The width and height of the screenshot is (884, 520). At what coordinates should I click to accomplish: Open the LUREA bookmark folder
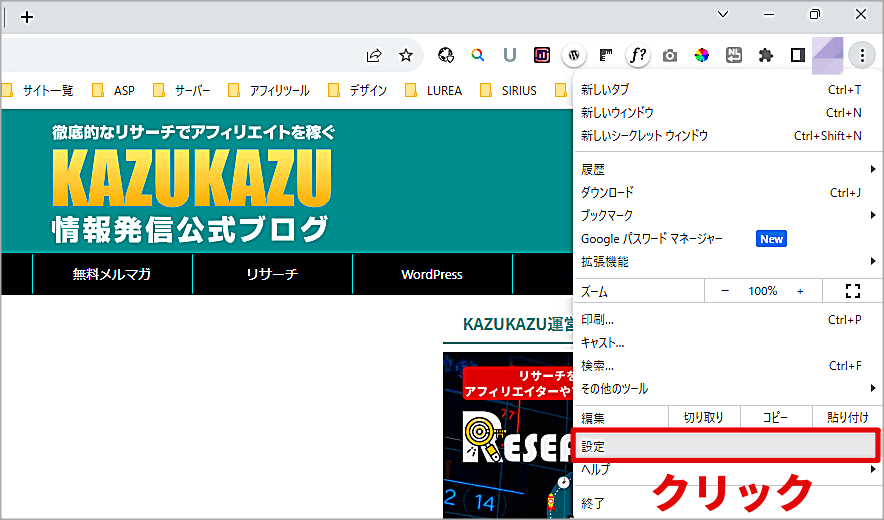pos(434,90)
